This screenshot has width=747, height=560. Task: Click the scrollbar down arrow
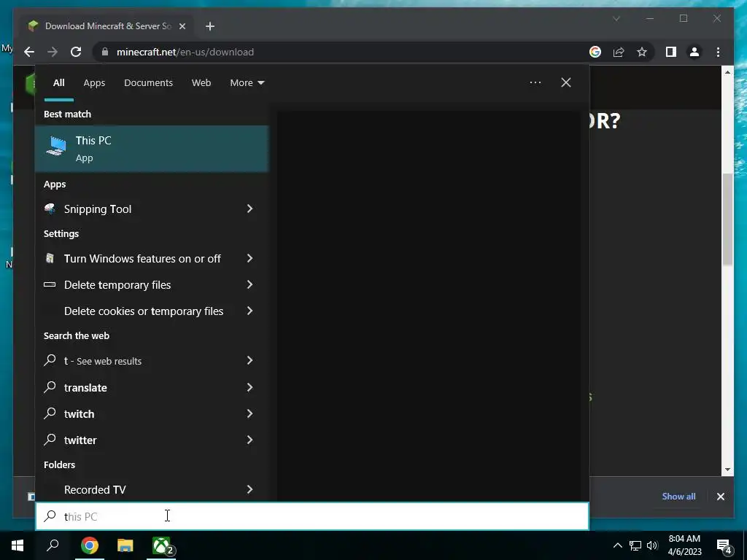pyautogui.click(x=727, y=470)
